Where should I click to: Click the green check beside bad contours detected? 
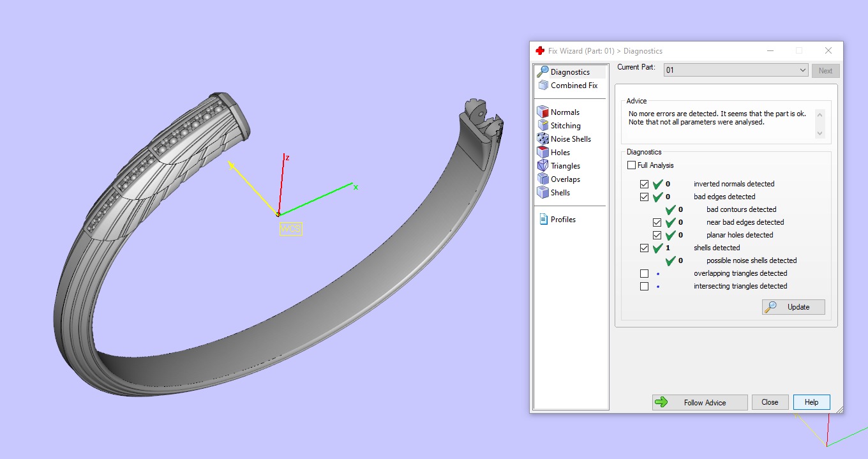(x=670, y=209)
